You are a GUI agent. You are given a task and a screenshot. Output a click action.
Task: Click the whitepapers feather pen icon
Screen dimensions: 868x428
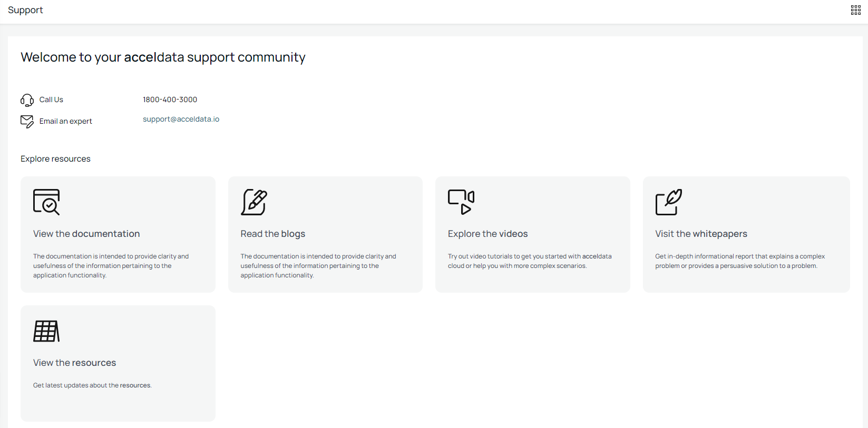[x=669, y=202]
